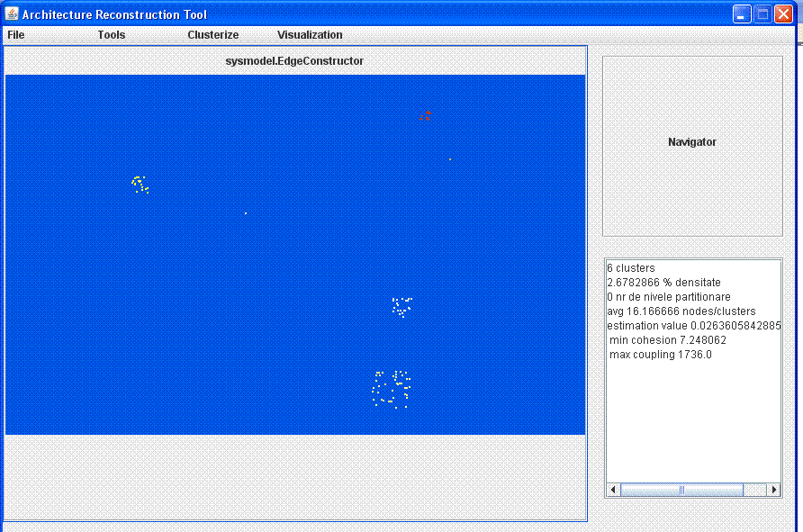Select the medium white node cluster
Image resolution: width=803 pixels, height=532 pixels.
click(x=401, y=306)
